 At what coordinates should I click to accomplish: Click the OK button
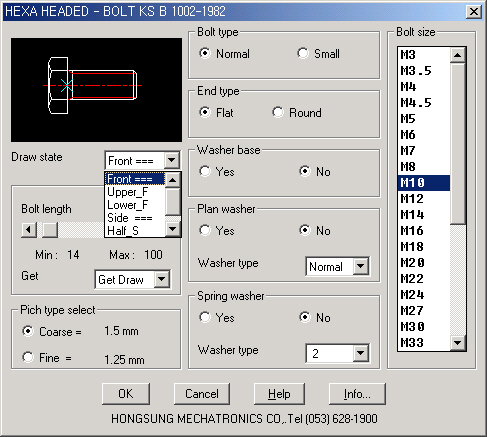[x=126, y=394]
